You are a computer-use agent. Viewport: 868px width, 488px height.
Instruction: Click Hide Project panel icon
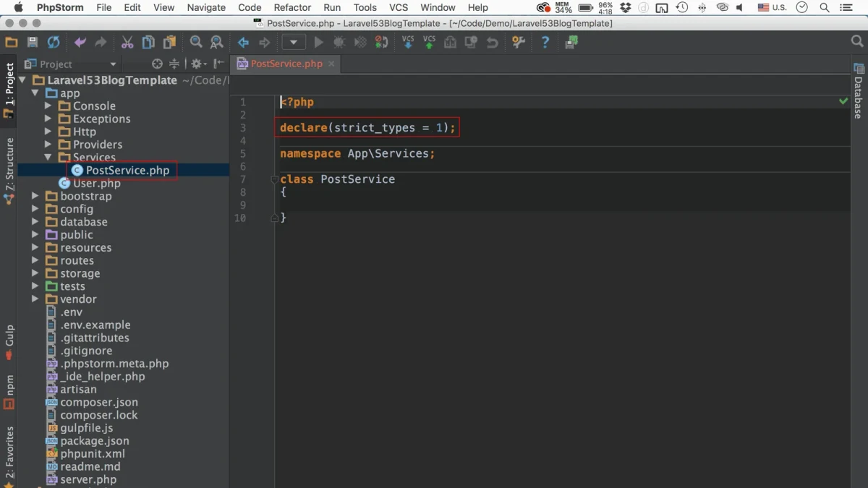(x=218, y=64)
